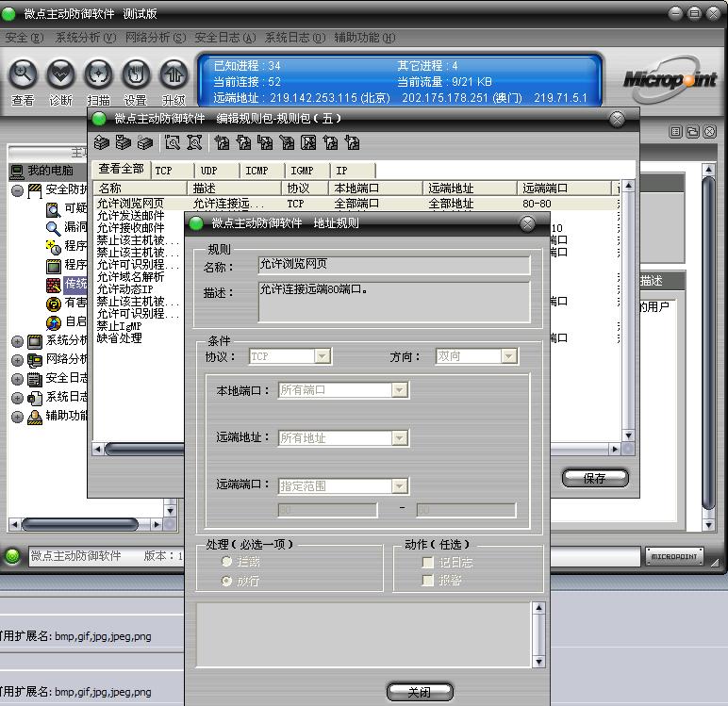Select the 放行 radio button
Screen dimensions: 728x706
(226, 581)
